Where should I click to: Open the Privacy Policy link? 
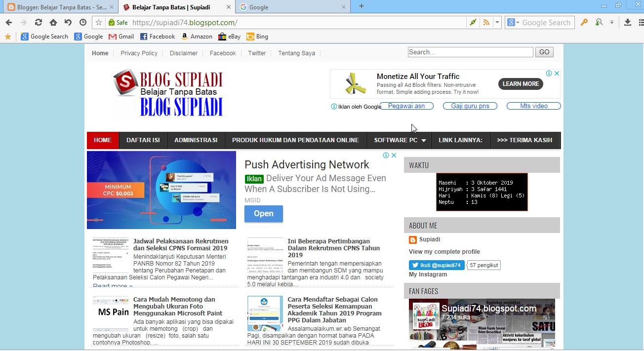tap(139, 53)
